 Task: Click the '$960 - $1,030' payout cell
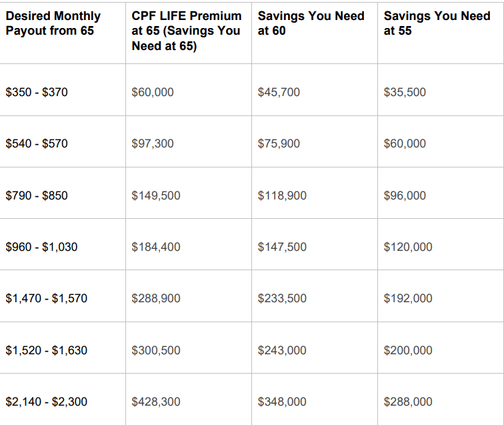tap(41, 247)
